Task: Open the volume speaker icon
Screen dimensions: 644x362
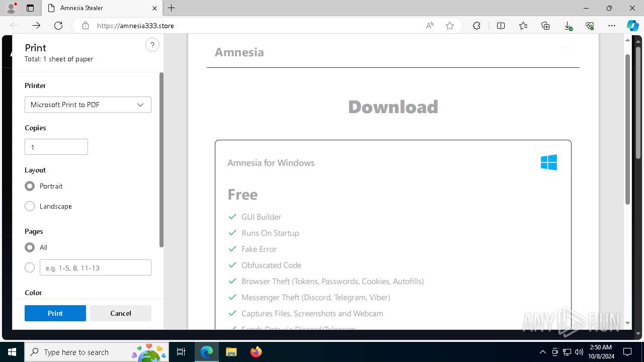Action: pyautogui.click(x=579, y=352)
